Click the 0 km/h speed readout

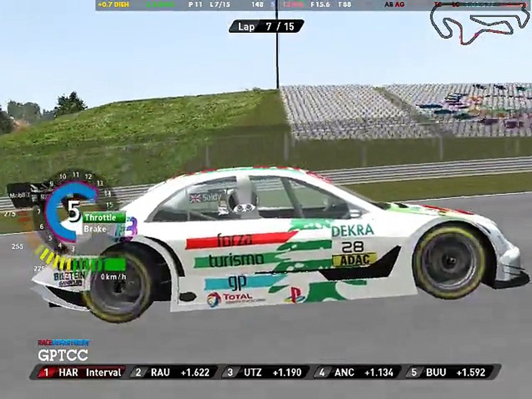[113, 277]
